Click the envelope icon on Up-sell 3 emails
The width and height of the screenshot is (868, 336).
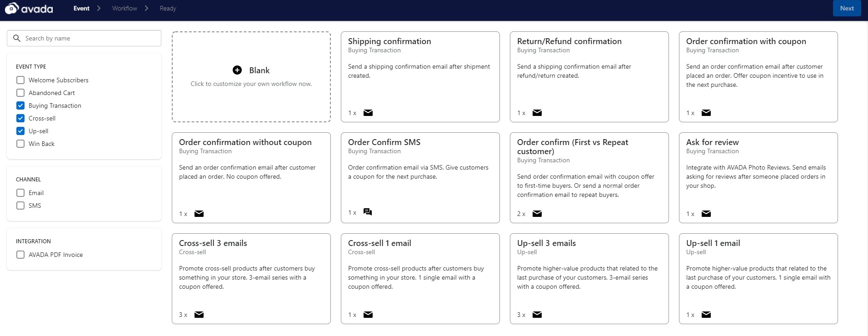pyautogui.click(x=537, y=315)
